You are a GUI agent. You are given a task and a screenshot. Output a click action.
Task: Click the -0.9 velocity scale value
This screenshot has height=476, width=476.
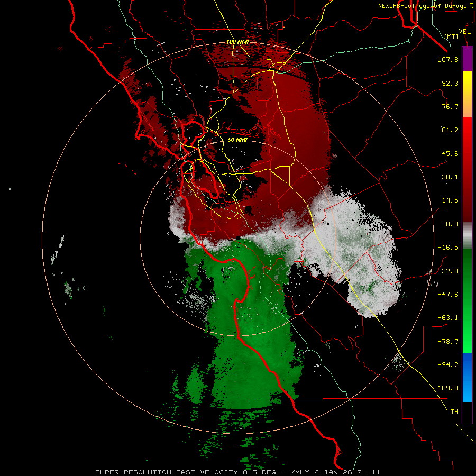coord(450,224)
